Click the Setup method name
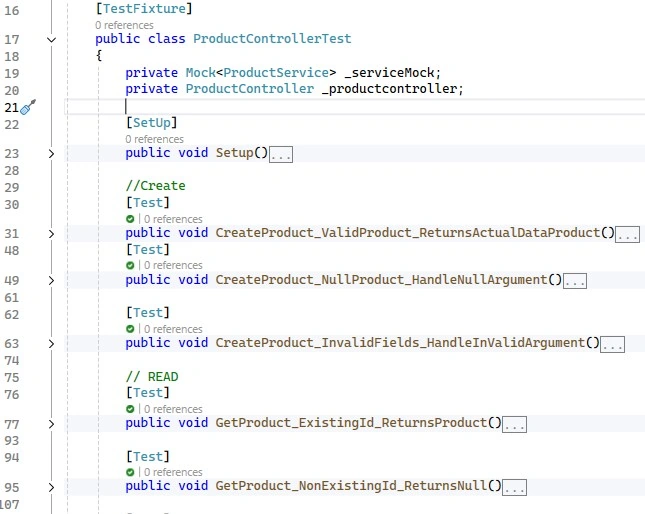This screenshot has width=645, height=514. click(234, 153)
